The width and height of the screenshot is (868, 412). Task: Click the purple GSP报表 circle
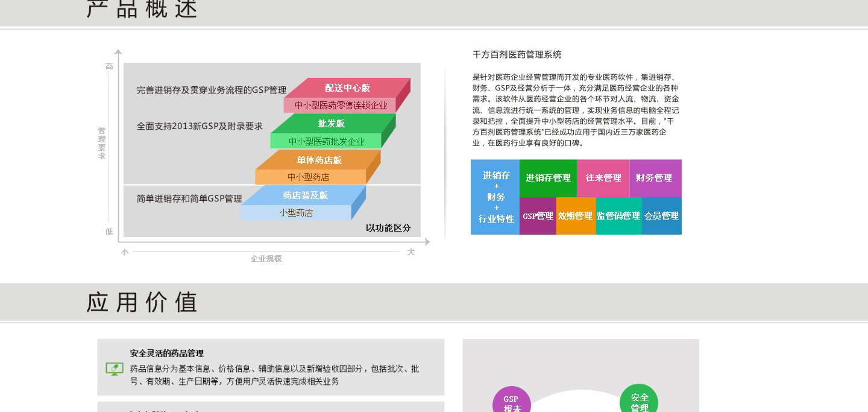[511, 401]
